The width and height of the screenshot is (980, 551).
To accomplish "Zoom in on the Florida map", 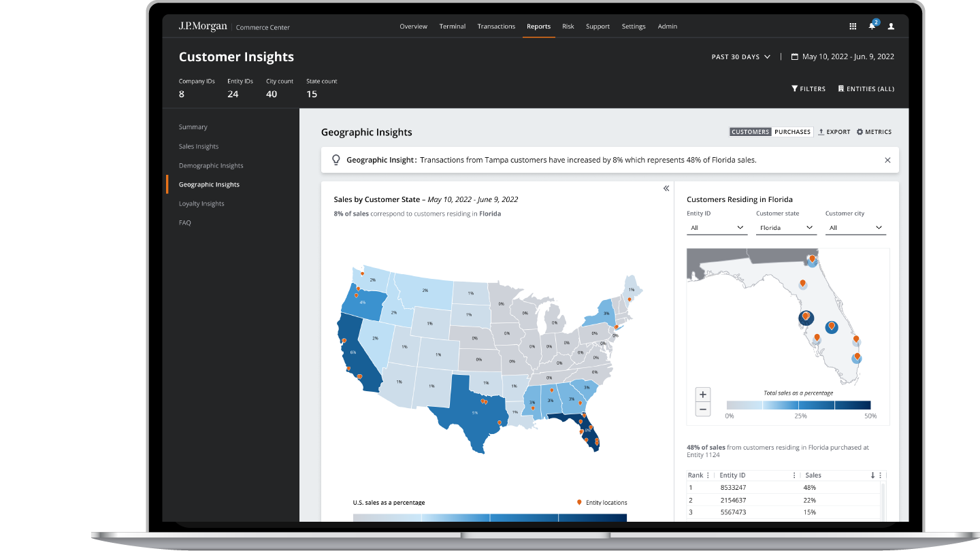I will coord(703,394).
